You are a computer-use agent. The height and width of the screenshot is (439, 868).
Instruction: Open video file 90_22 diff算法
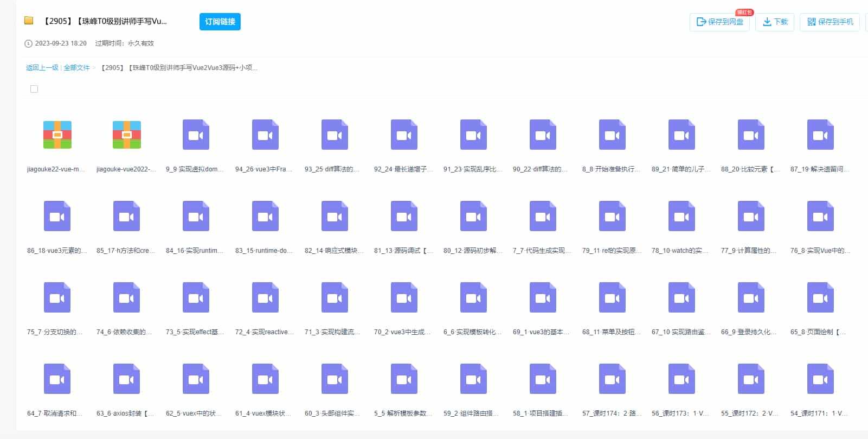click(543, 135)
